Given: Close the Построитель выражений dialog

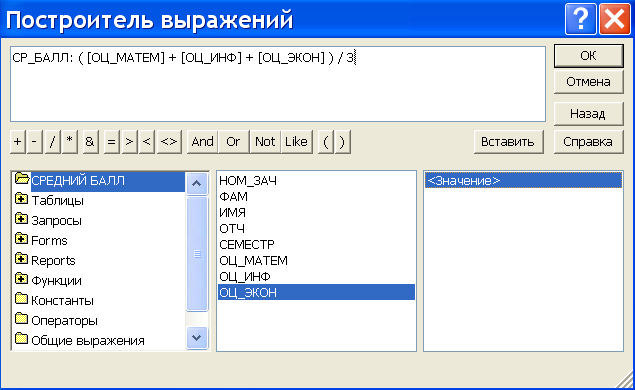Looking at the screenshot, I should (x=614, y=19).
